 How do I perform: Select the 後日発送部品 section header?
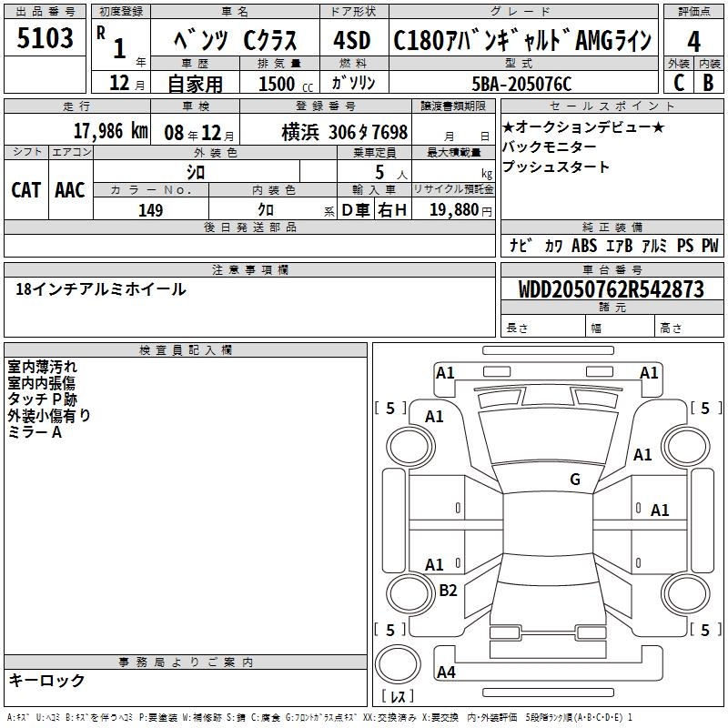pos(249,227)
